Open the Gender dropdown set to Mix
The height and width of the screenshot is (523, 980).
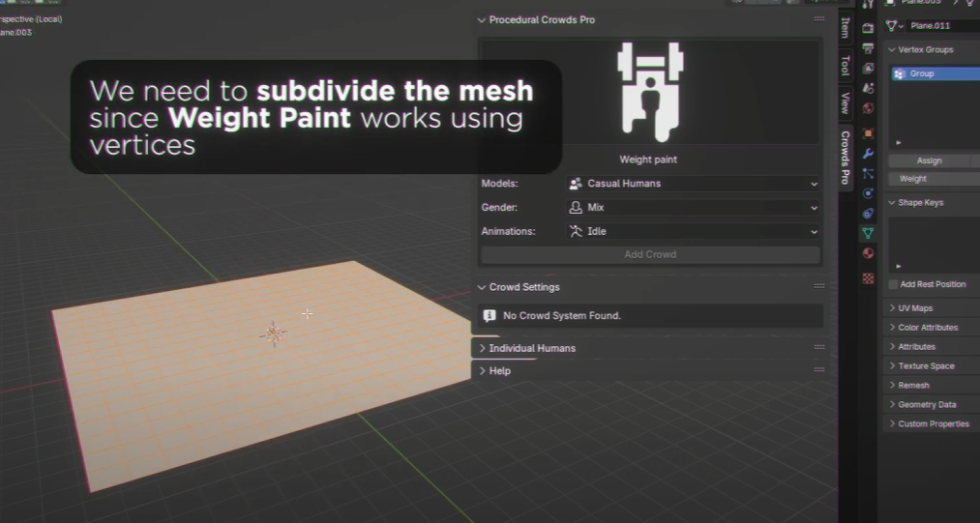[693, 208]
